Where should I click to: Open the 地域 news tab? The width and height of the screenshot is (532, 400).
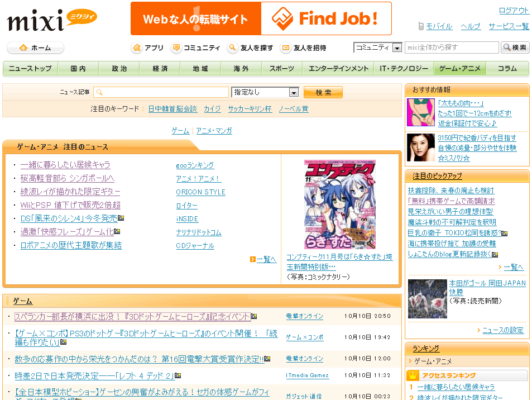[200, 68]
